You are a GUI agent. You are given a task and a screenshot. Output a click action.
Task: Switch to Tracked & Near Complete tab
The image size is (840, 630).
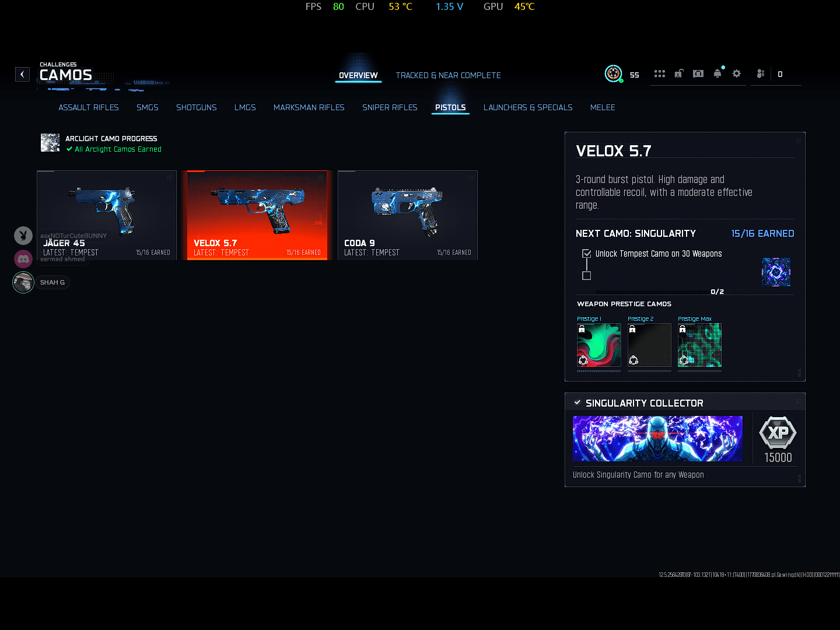click(x=448, y=75)
